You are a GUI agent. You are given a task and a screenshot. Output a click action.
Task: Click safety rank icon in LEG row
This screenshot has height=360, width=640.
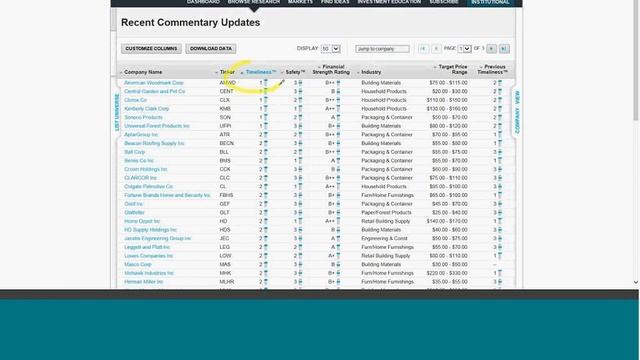[x=300, y=247]
